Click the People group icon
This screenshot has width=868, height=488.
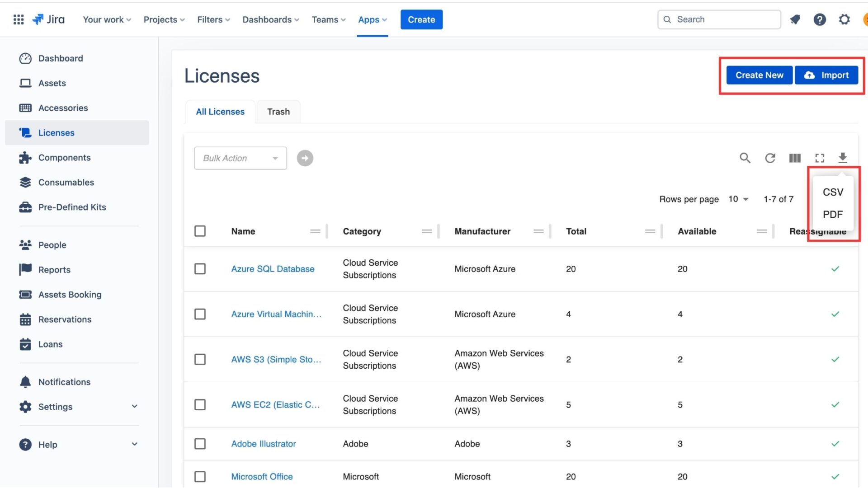(25, 244)
